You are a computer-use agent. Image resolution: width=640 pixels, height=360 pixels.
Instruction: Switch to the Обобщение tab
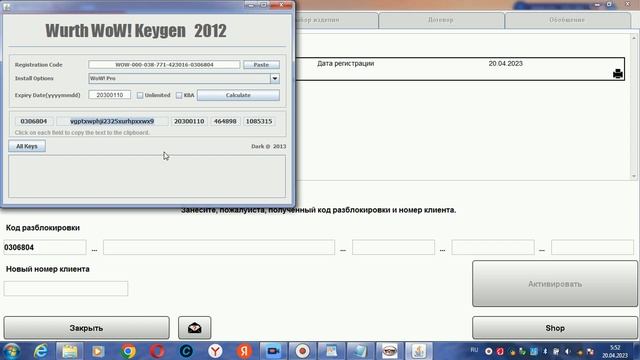pos(567,20)
